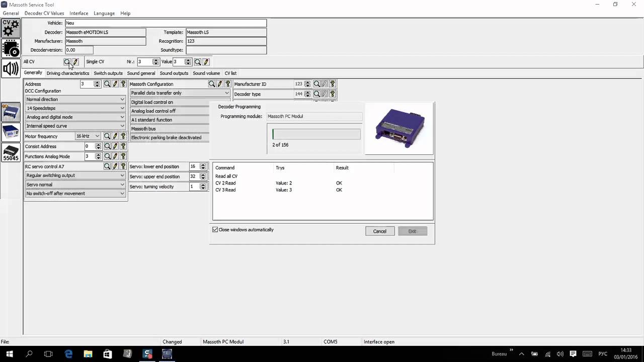Expand the Normal direction dropdown
Image resolution: width=644 pixels, height=362 pixels.
tap(75, 100)
